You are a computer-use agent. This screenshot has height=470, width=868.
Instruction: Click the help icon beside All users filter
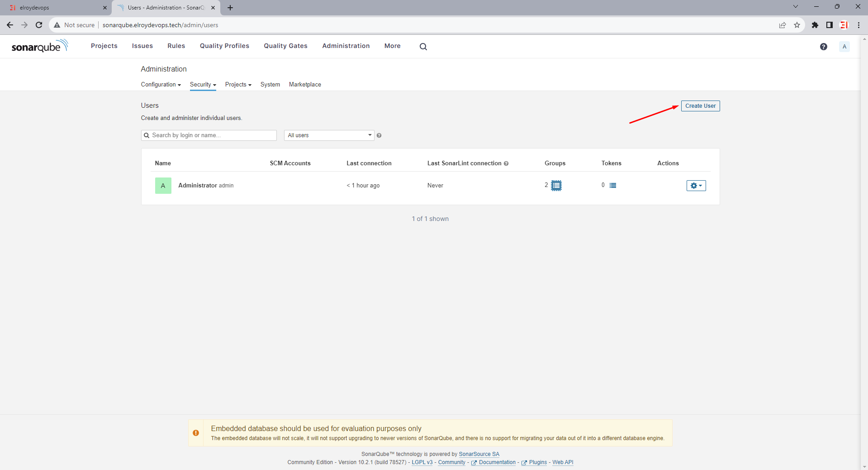(x=379, y=135)
